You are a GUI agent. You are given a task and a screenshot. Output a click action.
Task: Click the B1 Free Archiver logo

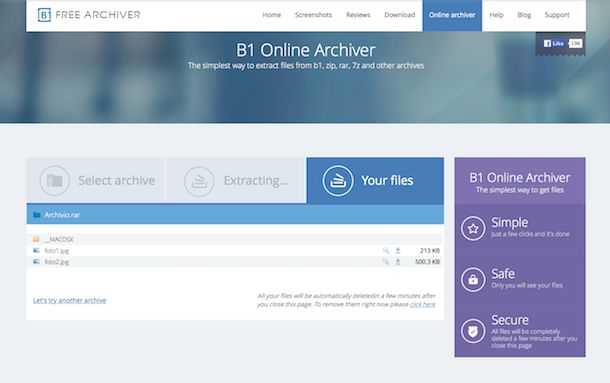click(89, 15)
